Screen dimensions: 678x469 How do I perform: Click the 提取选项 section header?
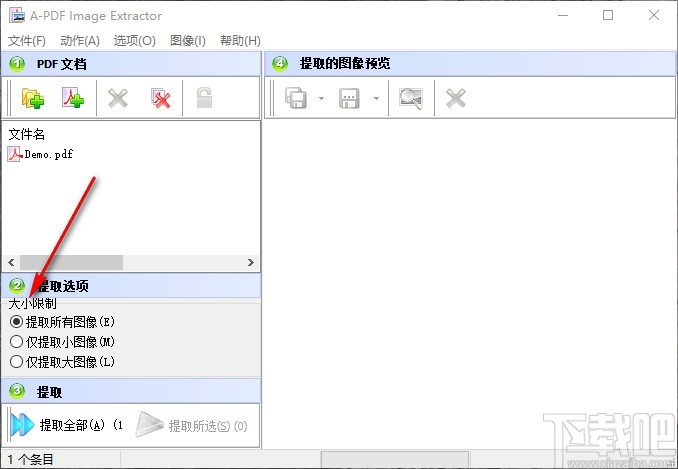coord(131,285)
